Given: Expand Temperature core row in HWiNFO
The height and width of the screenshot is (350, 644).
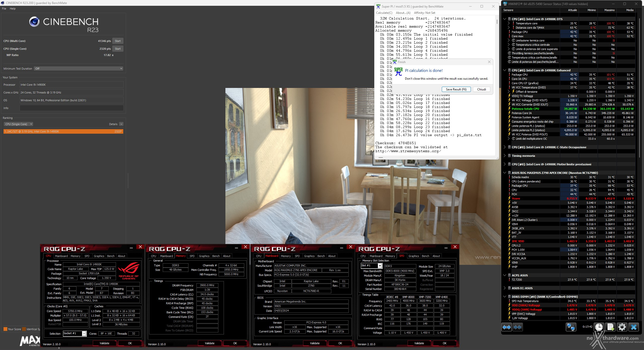Looking at the screenshot, I should [x=509, y=23].
